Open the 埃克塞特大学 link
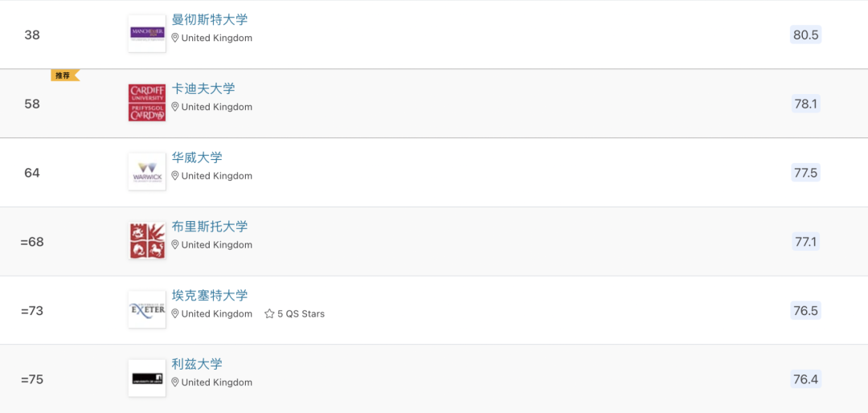 210,296
